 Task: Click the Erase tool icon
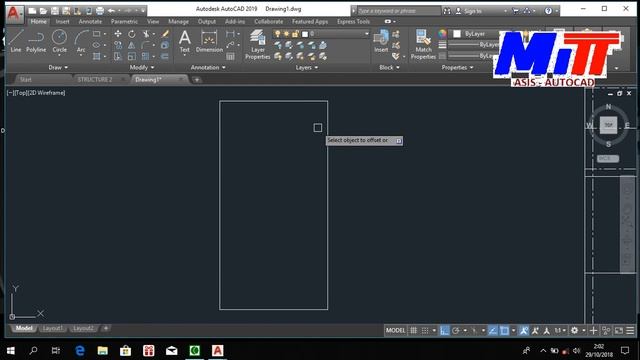pyautogui.click(x=165, y=34)
